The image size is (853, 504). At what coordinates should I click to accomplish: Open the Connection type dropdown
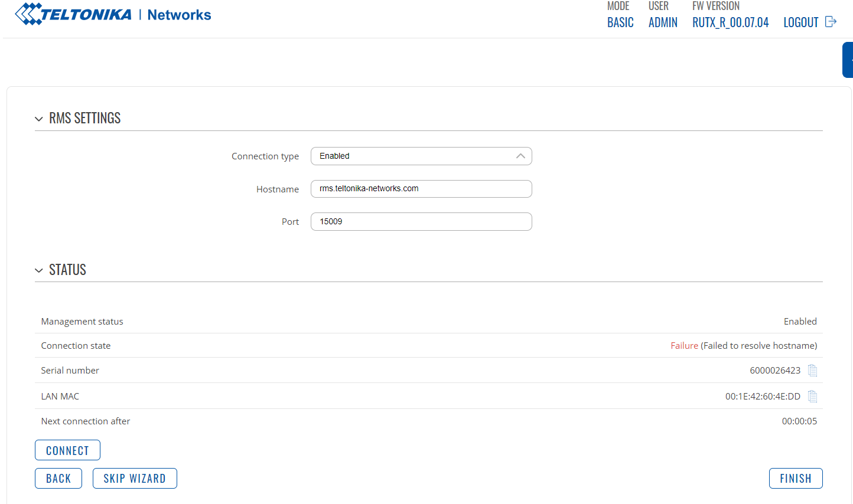pyautogui.click(x=421, y=156)
